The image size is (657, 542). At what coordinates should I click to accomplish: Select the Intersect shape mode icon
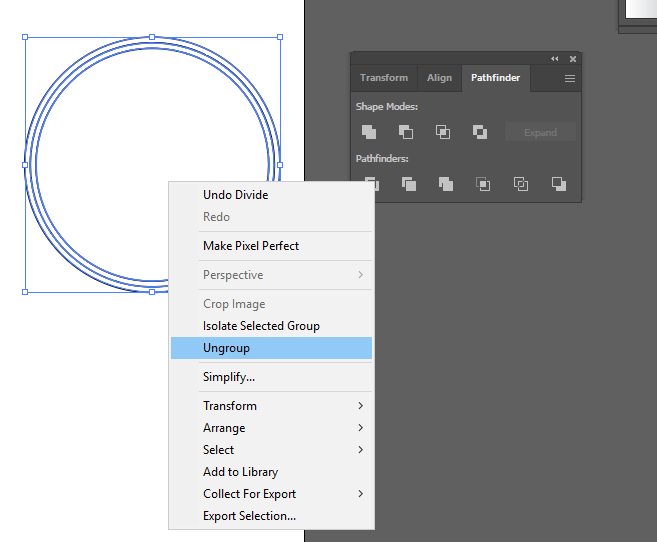(443, 132)
